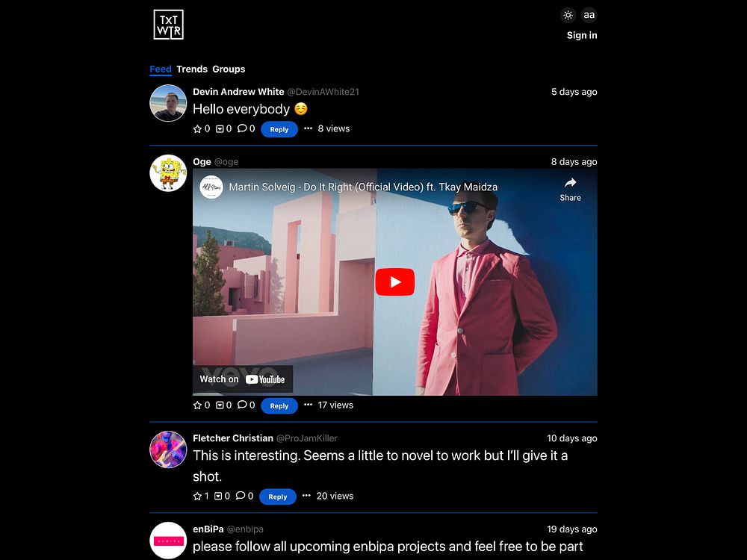Switch to the Feed tab
This screenshot has width=747, height=560.
[x=161, y=69]
